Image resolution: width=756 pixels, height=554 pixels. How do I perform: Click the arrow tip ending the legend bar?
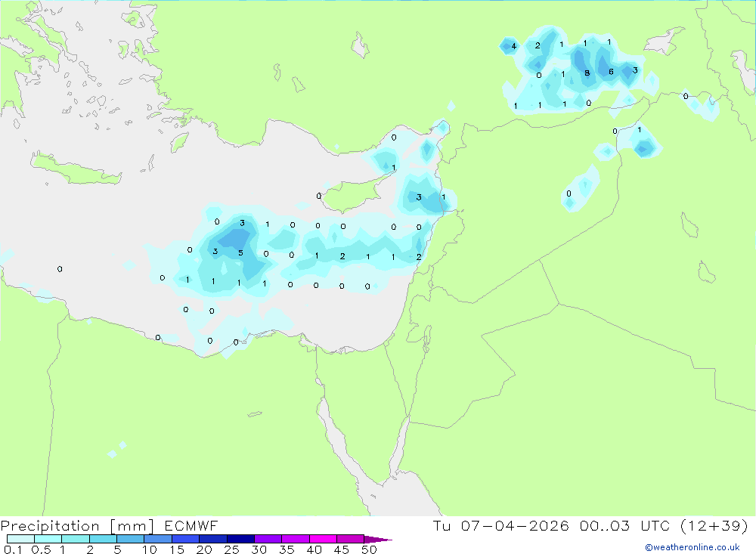379,539
